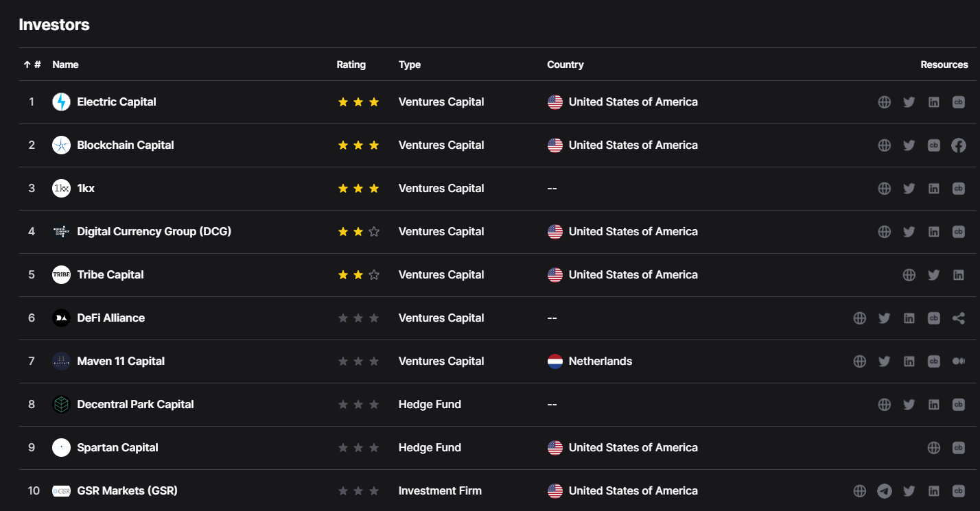
Task: Click the Name column header
Action: click(x=65, y=64)
